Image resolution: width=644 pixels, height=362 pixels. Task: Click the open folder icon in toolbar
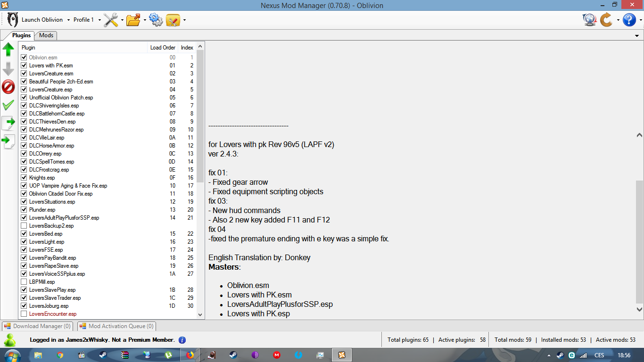click(133, 20)
